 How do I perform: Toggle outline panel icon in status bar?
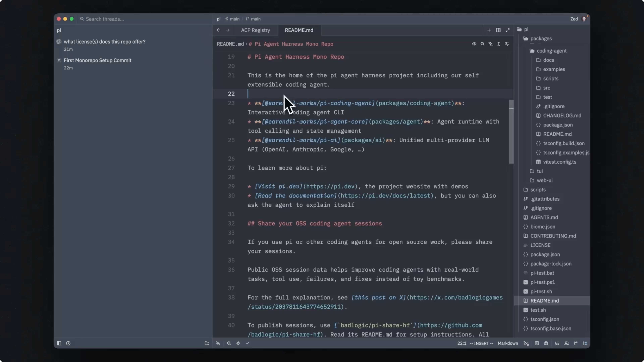click(x=557, y=343)
